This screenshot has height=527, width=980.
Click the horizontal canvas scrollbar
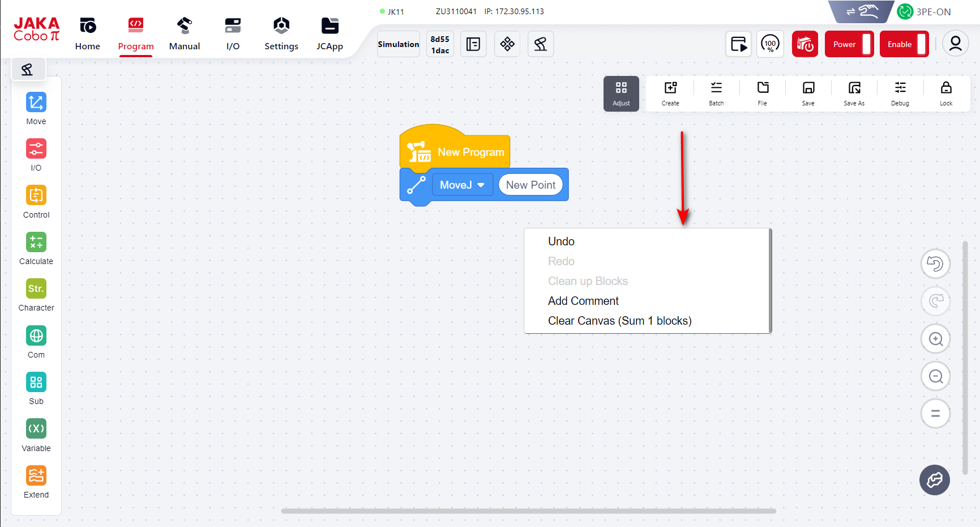(528, 511)
